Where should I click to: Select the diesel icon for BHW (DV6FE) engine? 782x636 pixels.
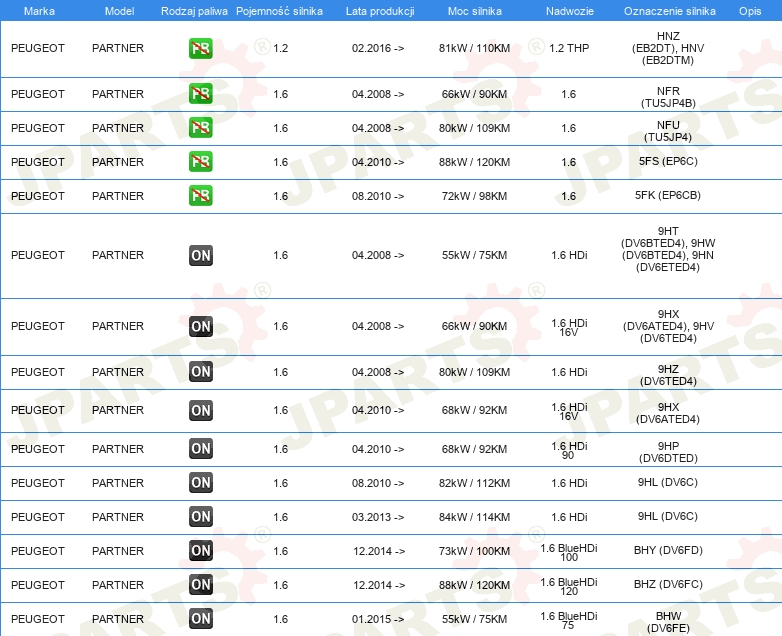click(x=200, y=619)
